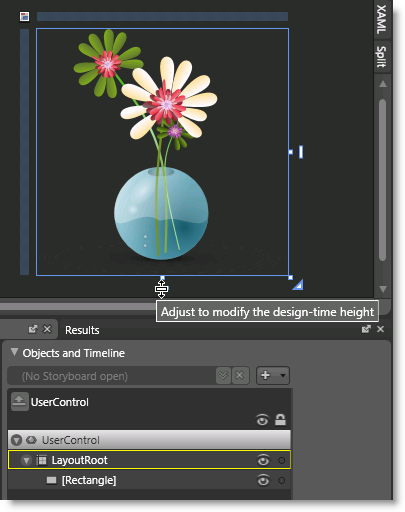Open the new storyboard dropdown arrow
This screenshot has height=512, width=405.
283,375
